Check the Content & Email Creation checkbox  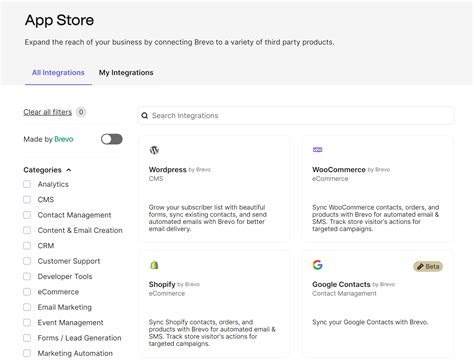[27, 230]
